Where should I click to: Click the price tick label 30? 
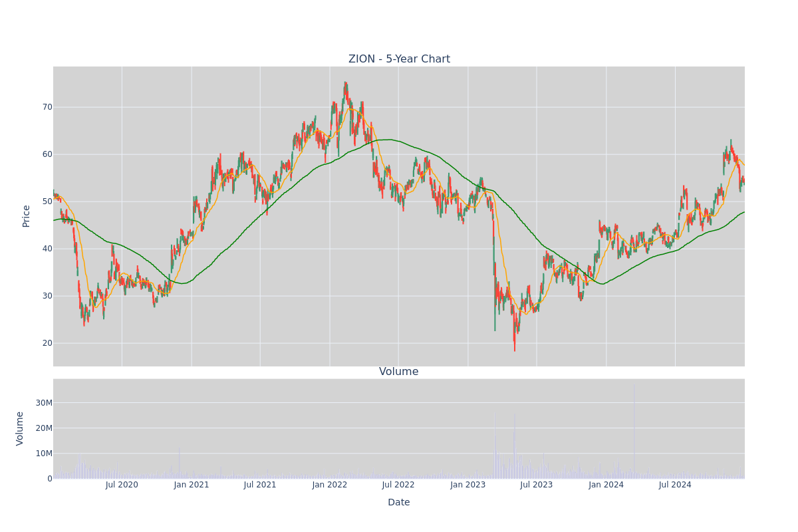pyautogui.click(x=47, y=296)
